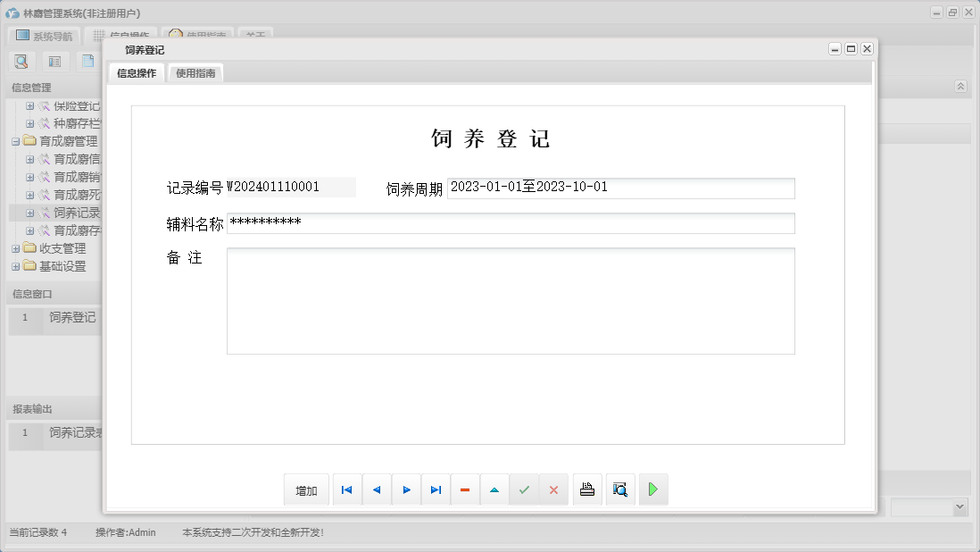The height and width of the screenshot is (552, 980).
Task: Delete current record with red minus icon
Action: (465, 489)
